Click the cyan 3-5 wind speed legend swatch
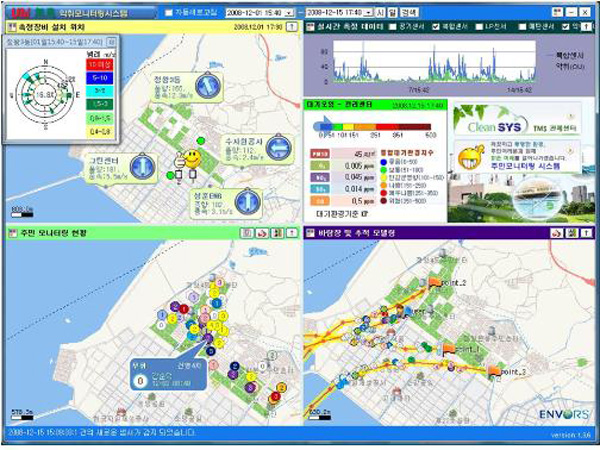The width and height of the screenshot is (600, 450). pos(100,91)
